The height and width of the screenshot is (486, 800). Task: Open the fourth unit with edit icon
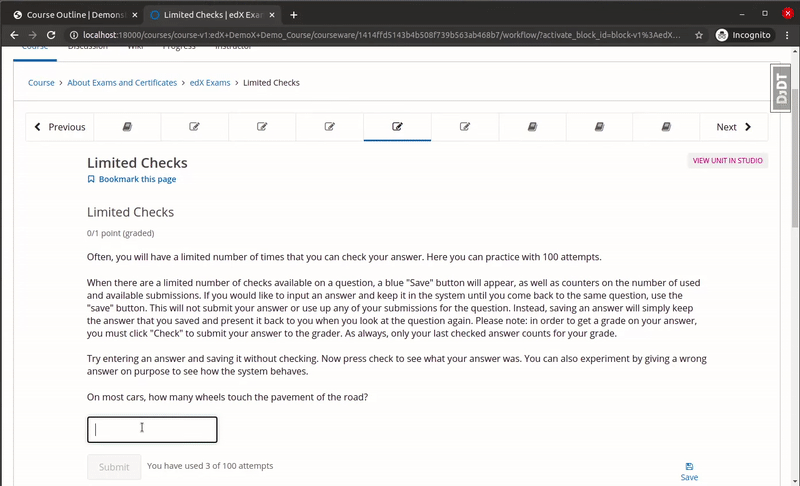coord(330,126)
